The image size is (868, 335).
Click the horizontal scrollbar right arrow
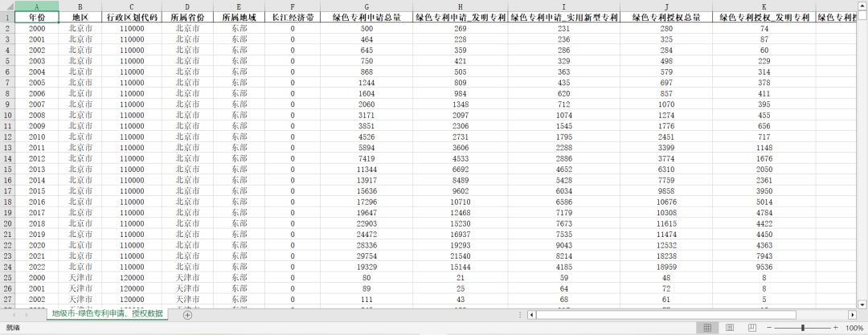pos(853,315)
